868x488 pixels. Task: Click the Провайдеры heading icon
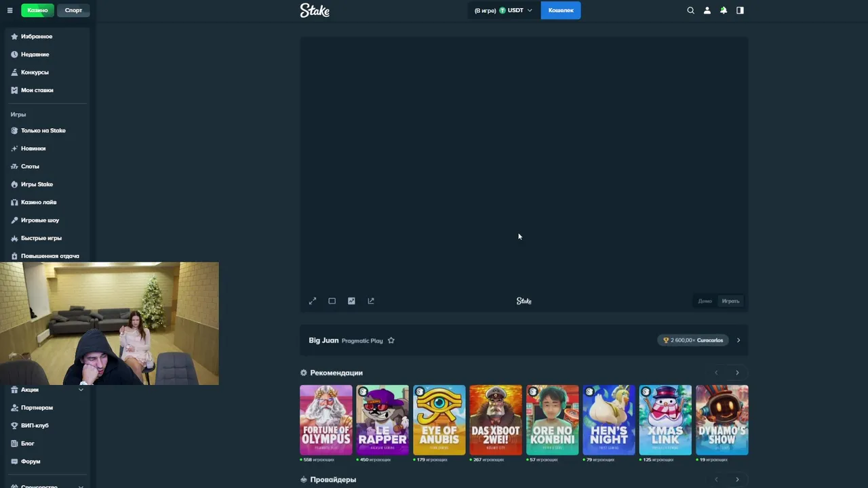304,480
